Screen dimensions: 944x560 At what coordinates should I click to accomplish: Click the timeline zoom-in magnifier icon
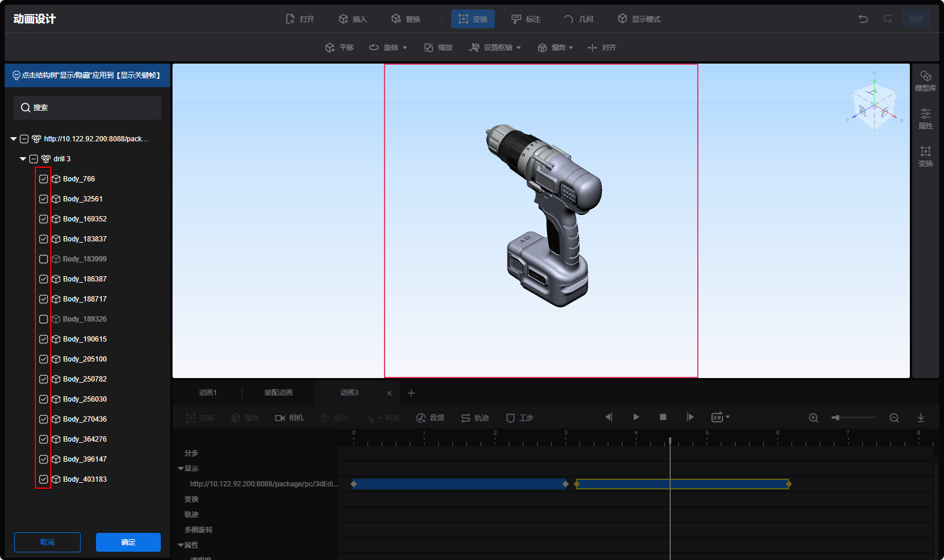point(813,417)
